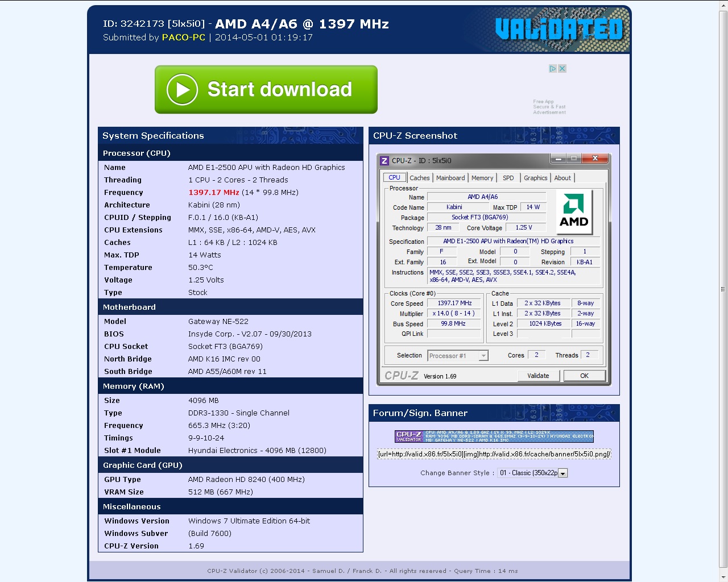Close the ad with the X icon
The image size is (728, 582).
[x=562, y=68]
